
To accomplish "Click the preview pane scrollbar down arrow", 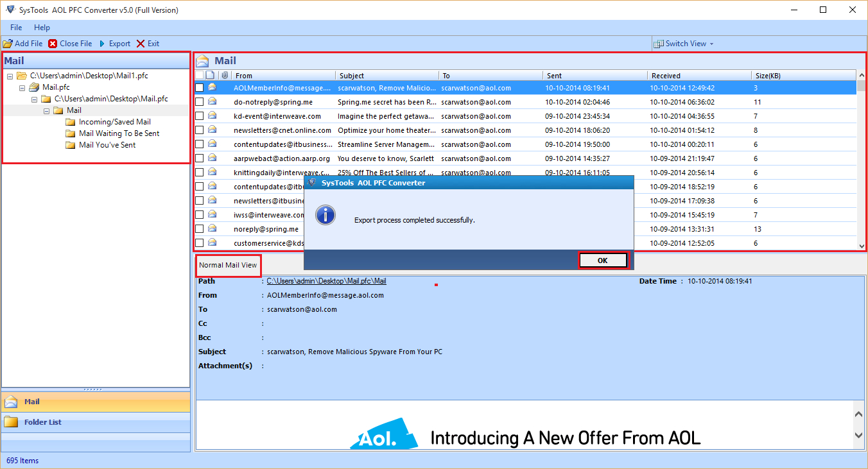I will (860, 435).
